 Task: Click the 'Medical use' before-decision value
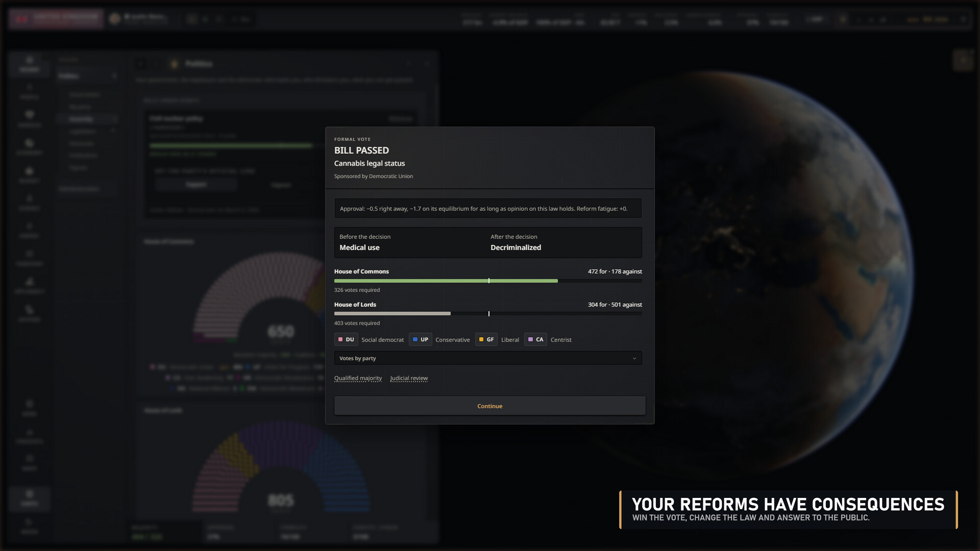pyautogui.click(x=359, y=247)
